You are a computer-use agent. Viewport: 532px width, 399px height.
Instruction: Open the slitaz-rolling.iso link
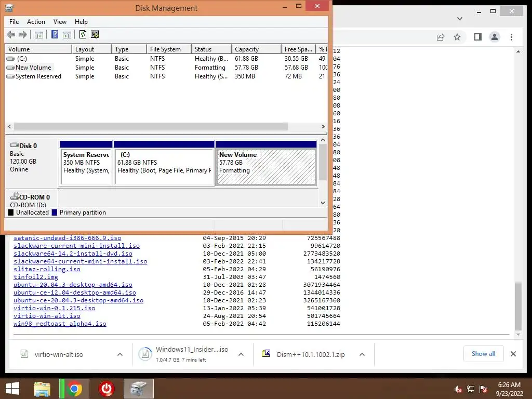point(47,269)
